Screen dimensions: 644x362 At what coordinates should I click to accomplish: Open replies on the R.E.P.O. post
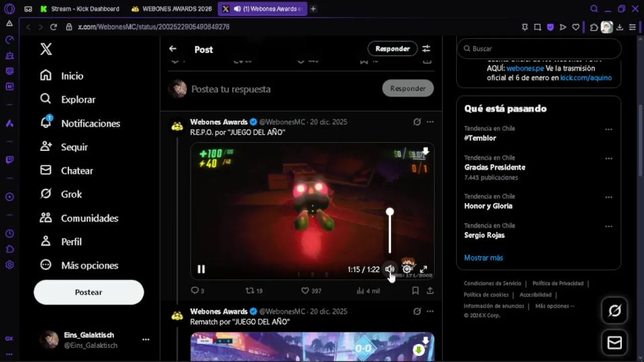(197, 291)
